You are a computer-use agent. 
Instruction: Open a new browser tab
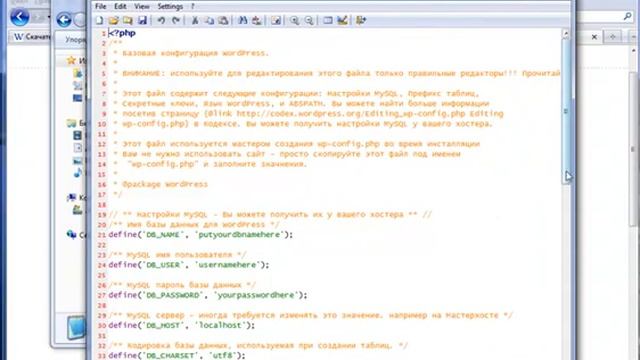(613, 37)
